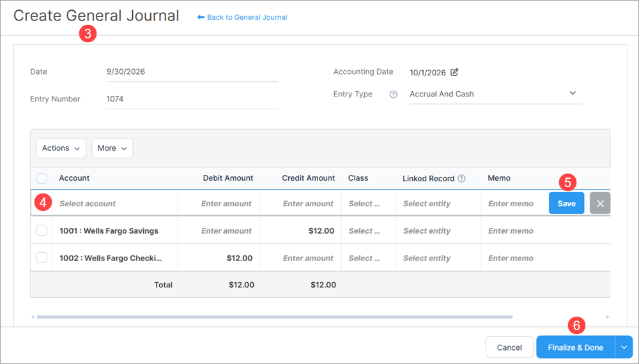Image resolution: width=639 pixels, height=364 pixels.
Task: Click the Credit Amount column header
Action: [x=309, y=178]
